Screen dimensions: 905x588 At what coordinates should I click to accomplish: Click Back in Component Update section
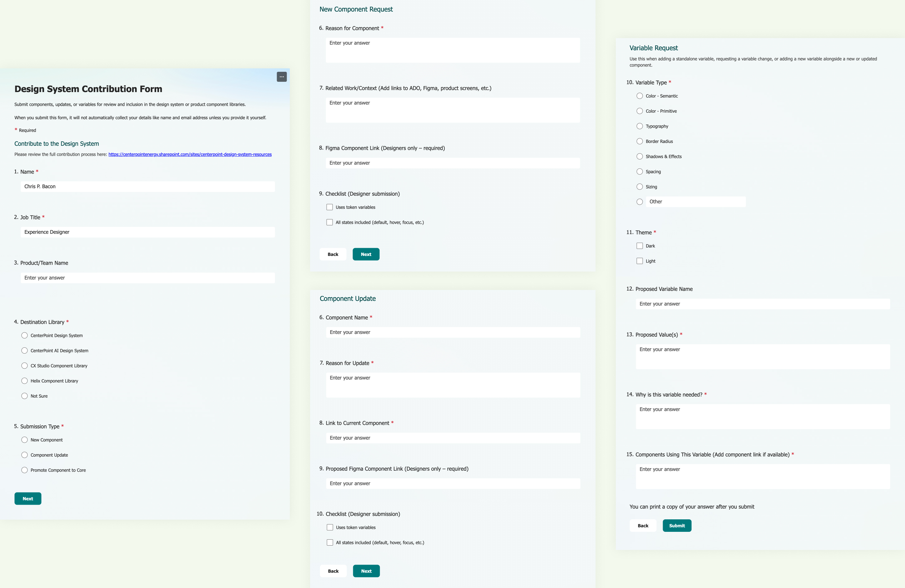point(334,571)
